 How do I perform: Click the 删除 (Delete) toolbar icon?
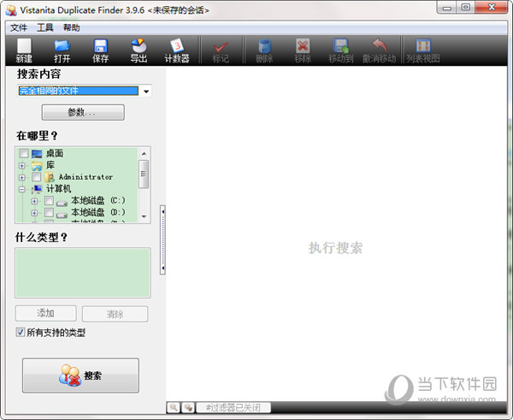tap(264, 46)
